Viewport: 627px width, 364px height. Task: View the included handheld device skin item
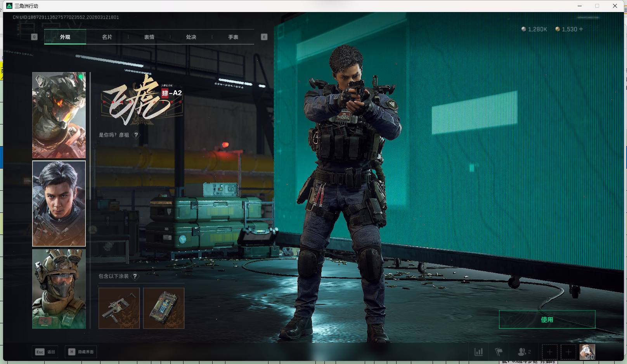[164, 308]
